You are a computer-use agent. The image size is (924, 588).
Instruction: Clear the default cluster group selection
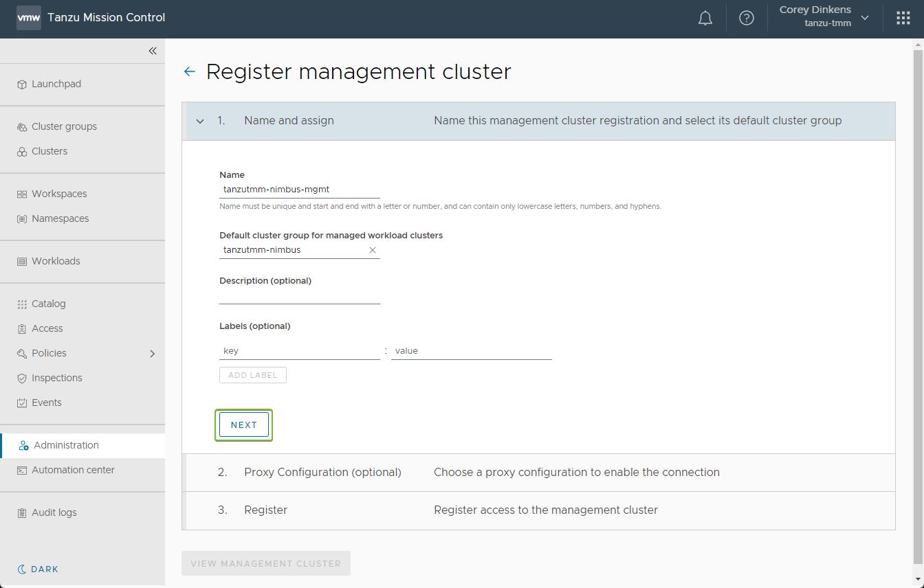[373, 250]
